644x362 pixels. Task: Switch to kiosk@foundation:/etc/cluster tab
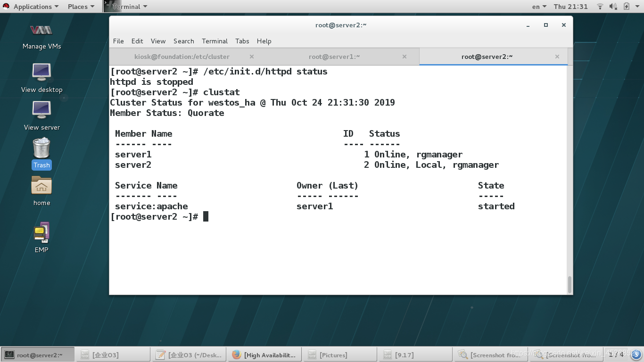182,57
